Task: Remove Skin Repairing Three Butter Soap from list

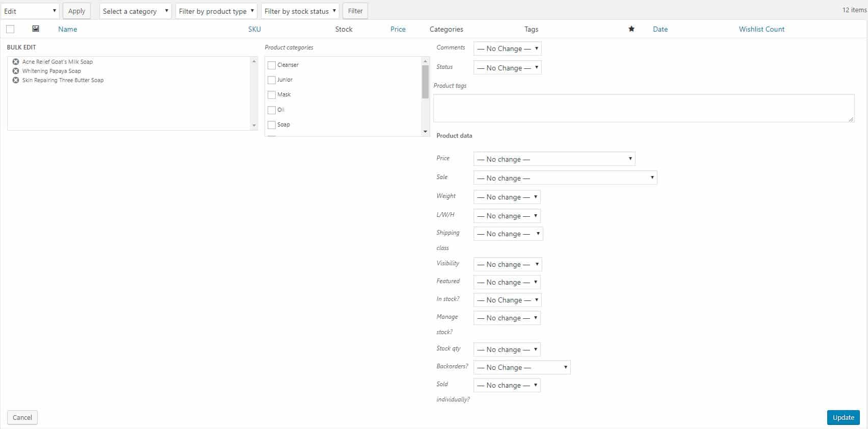Action: pos(16,80)
